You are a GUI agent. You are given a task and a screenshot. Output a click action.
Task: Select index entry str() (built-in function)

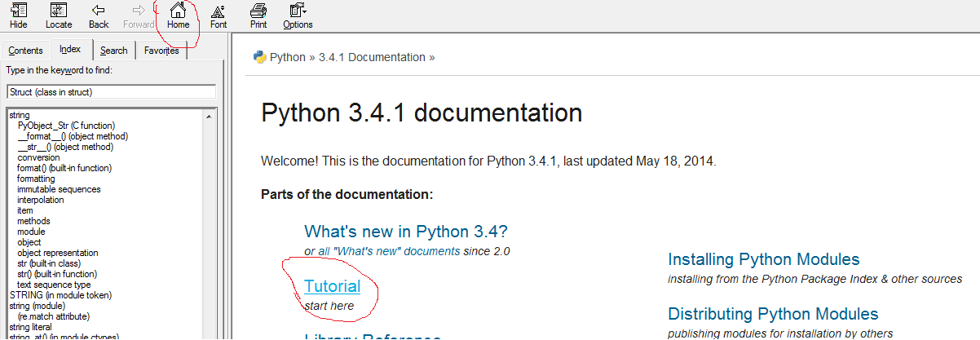[x=57, y=274]
